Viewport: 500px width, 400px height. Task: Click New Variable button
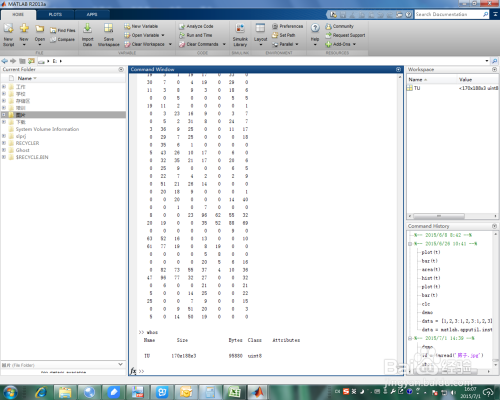(x=141, y=26)
